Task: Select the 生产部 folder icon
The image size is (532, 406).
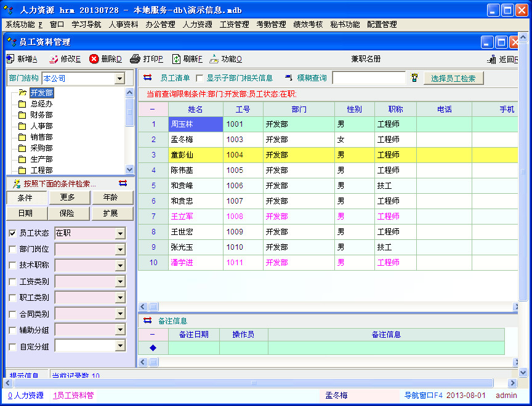Action: click(x=22, y=159)
